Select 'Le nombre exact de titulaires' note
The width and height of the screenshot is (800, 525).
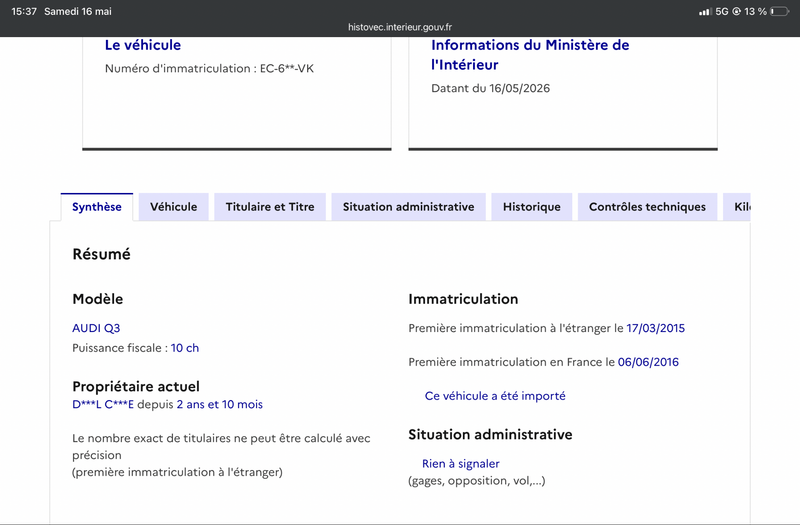[x=221, y=455]
